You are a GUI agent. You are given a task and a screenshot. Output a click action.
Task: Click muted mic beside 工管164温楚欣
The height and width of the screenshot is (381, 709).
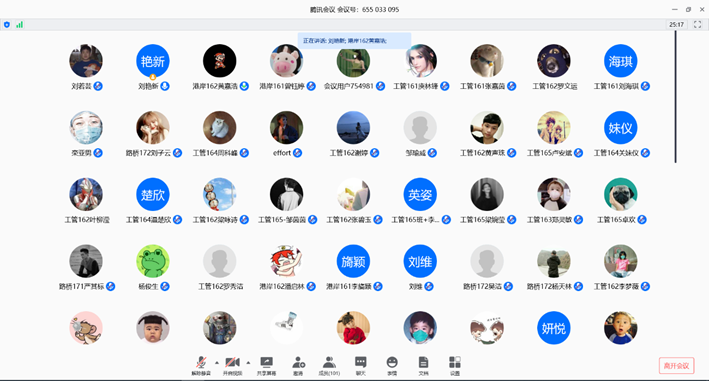[177, 220]
